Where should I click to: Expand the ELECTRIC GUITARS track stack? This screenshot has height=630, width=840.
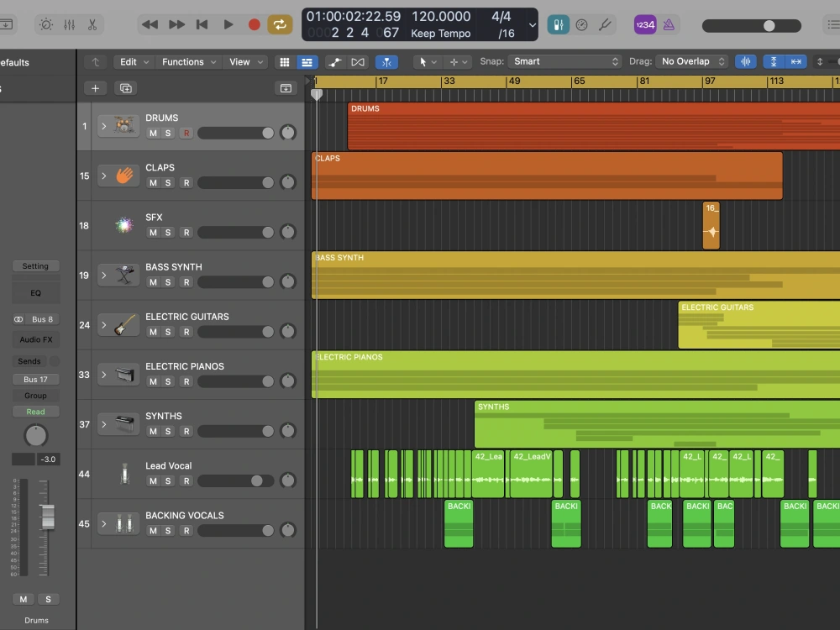tap(104, 325)
